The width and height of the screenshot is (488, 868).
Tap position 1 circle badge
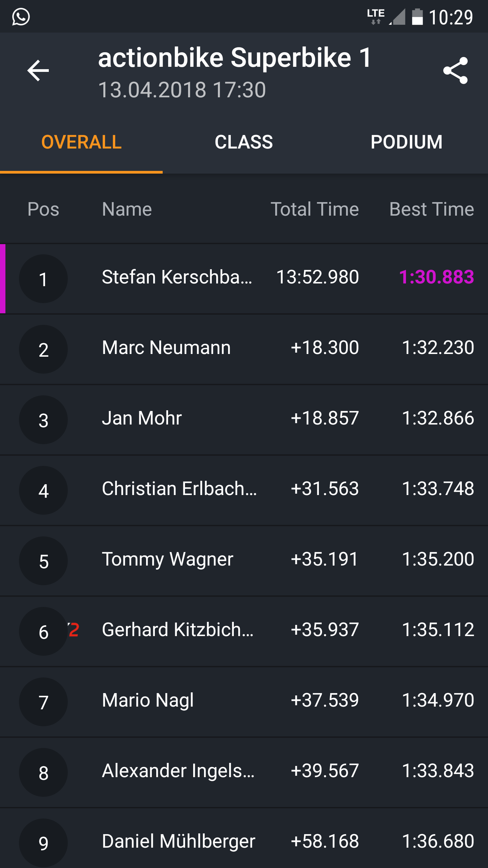(43, 279)
